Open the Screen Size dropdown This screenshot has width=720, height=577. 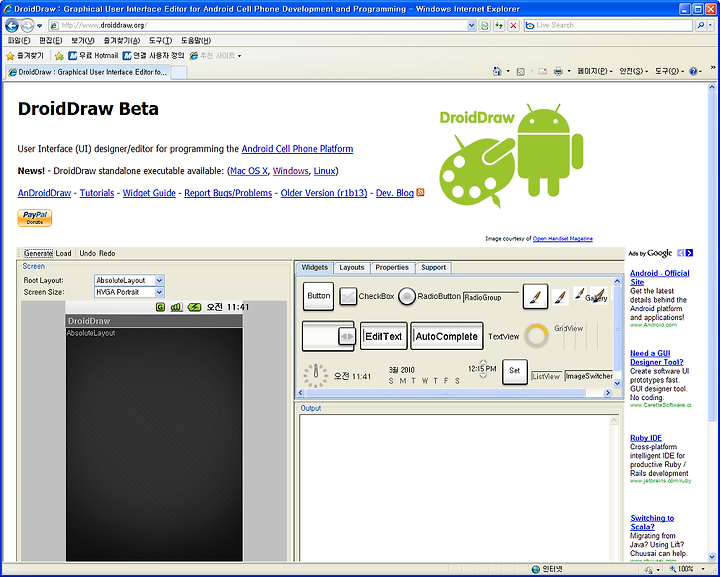point(159,292)
